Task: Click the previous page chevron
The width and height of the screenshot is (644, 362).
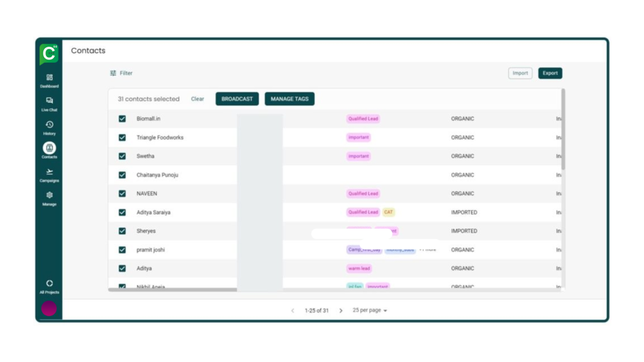Action: pyautogui.click(x=292, y=310)
